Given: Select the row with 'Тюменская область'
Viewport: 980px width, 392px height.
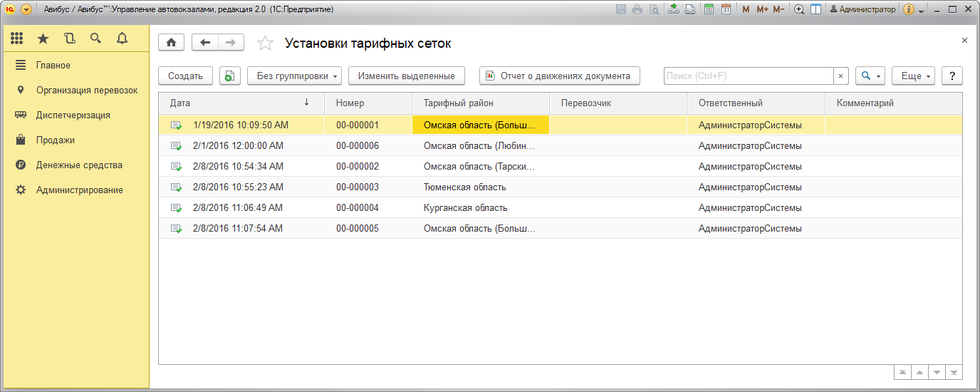Looking at the screenshot, I should pos(464,187).
